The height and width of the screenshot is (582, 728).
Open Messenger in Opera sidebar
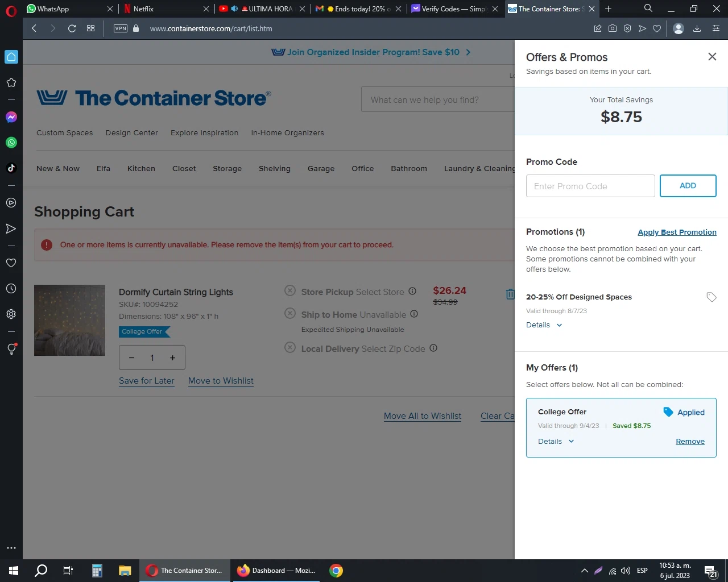click(11, 117)
